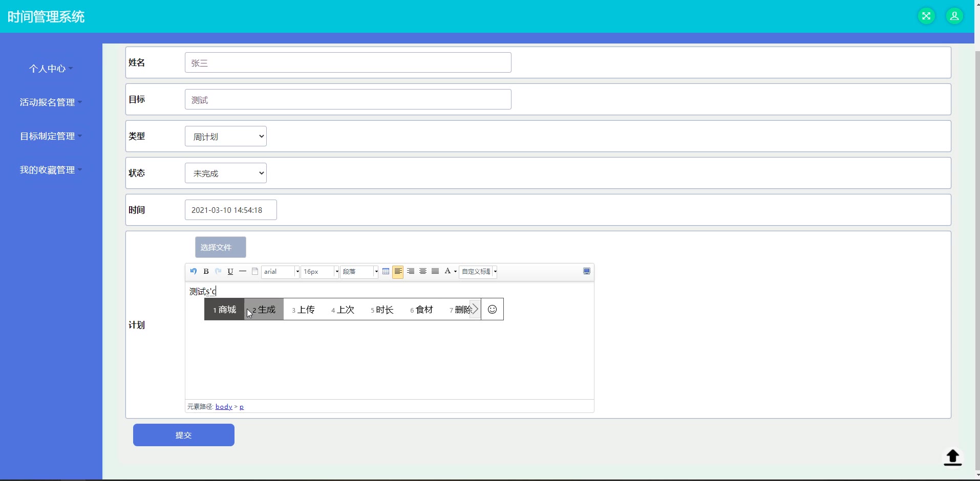980x481 pixels.
Task: Center align text in editor
Action: [423, 271]
